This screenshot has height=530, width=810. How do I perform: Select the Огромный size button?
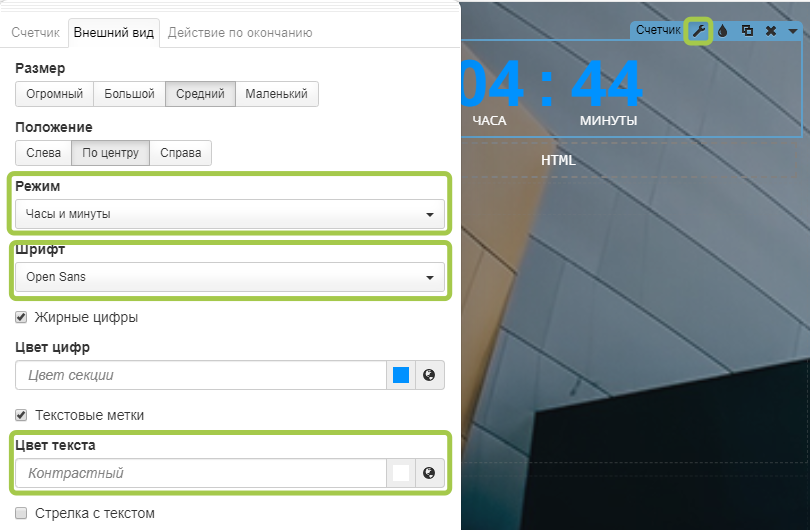(54, 94)
